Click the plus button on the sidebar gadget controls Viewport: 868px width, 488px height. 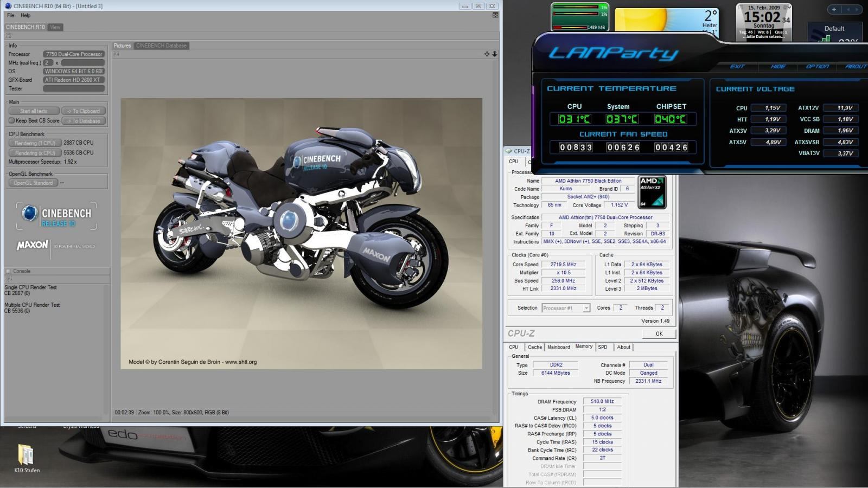tap(834, 9)
